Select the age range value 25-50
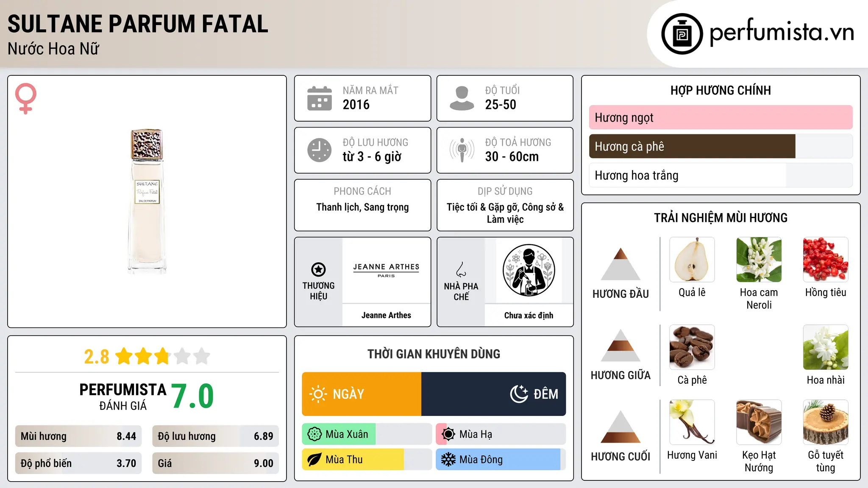Screen dimensions: 868x488 (x=501, y=105)
